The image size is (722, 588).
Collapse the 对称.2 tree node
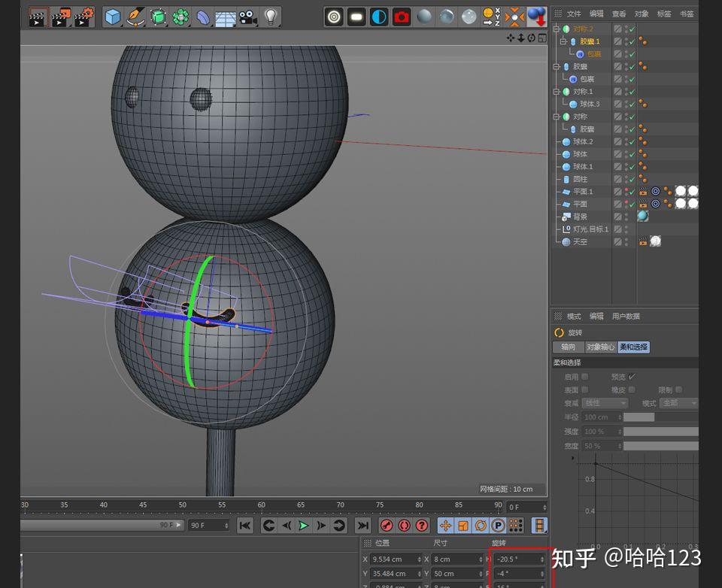pos(557,29)
